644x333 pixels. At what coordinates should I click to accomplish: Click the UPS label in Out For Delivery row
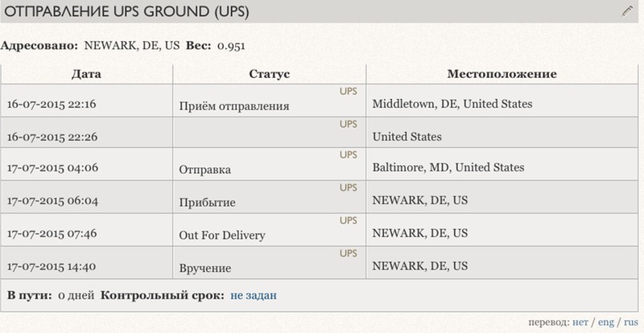[x=349, y=220]
